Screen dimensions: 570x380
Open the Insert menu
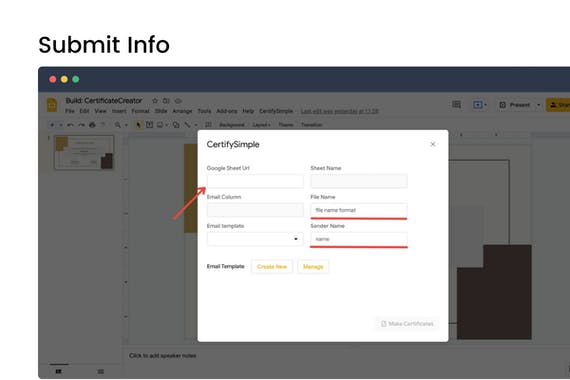pyautogui.click(x=119, y=111)
